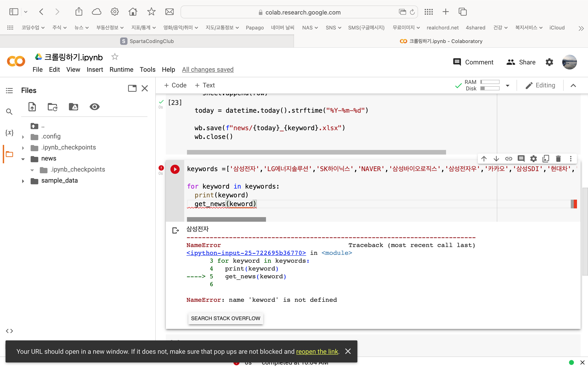Click All changes saved link

[x=208, y=70]
